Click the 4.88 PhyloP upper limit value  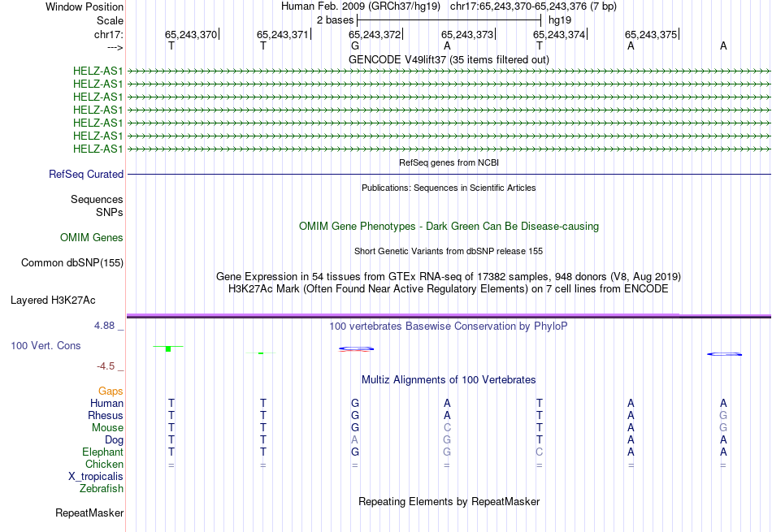pos(104,326)
